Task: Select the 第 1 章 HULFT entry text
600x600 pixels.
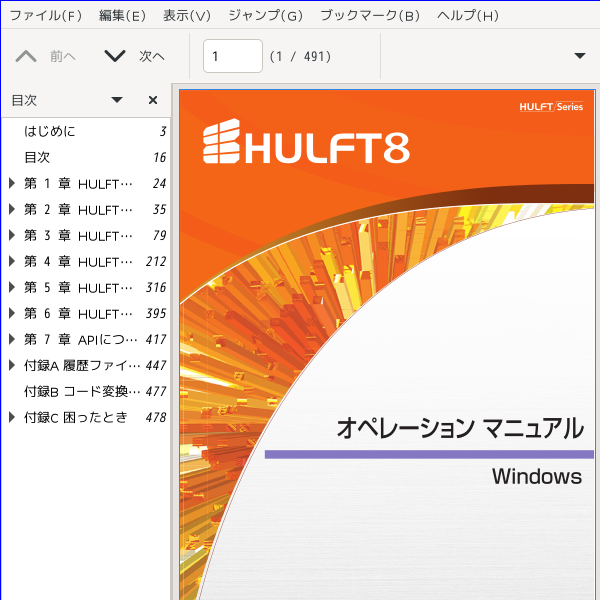Action: point(78,184)
